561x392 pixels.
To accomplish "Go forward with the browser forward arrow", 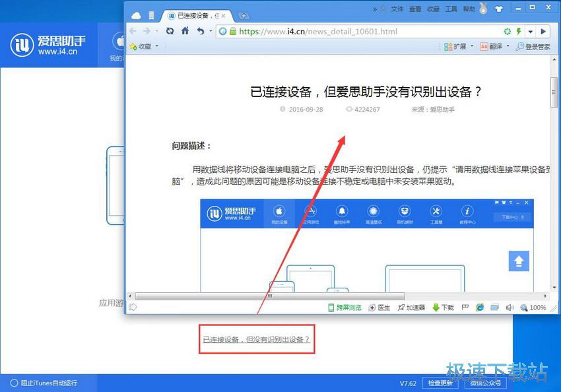I will click(x=147, y=32).
